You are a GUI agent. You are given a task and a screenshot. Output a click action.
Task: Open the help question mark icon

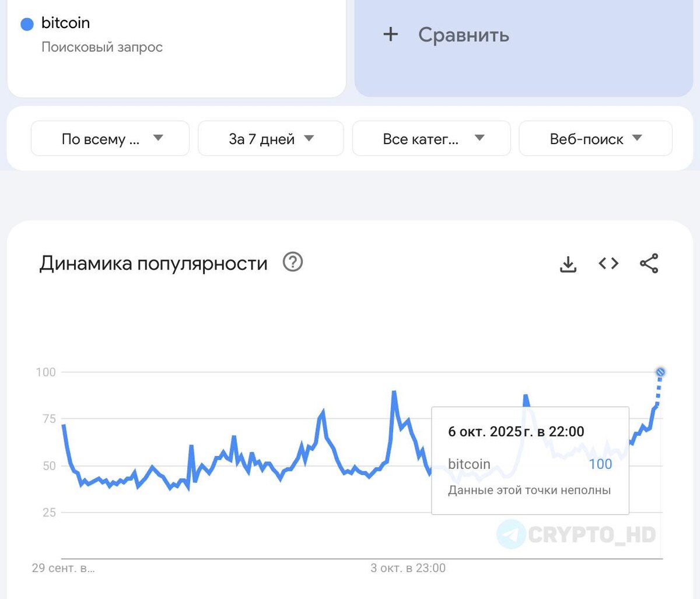(x=293, y=262)
